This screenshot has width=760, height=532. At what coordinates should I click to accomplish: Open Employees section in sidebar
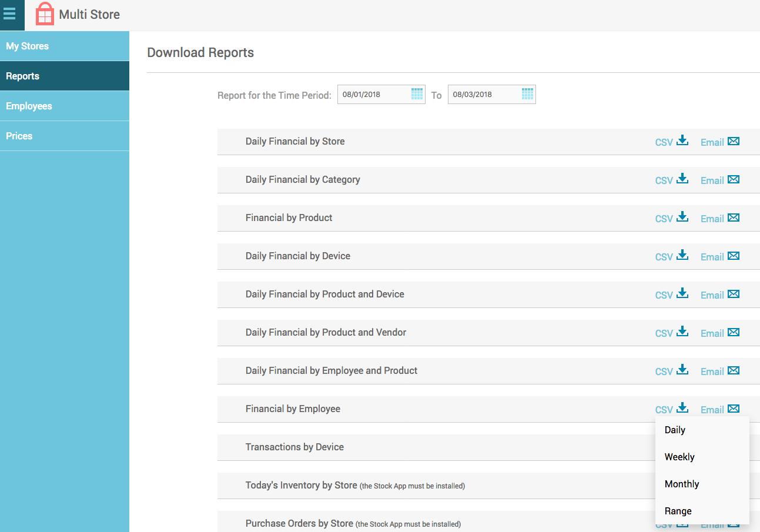pos(65,106)
